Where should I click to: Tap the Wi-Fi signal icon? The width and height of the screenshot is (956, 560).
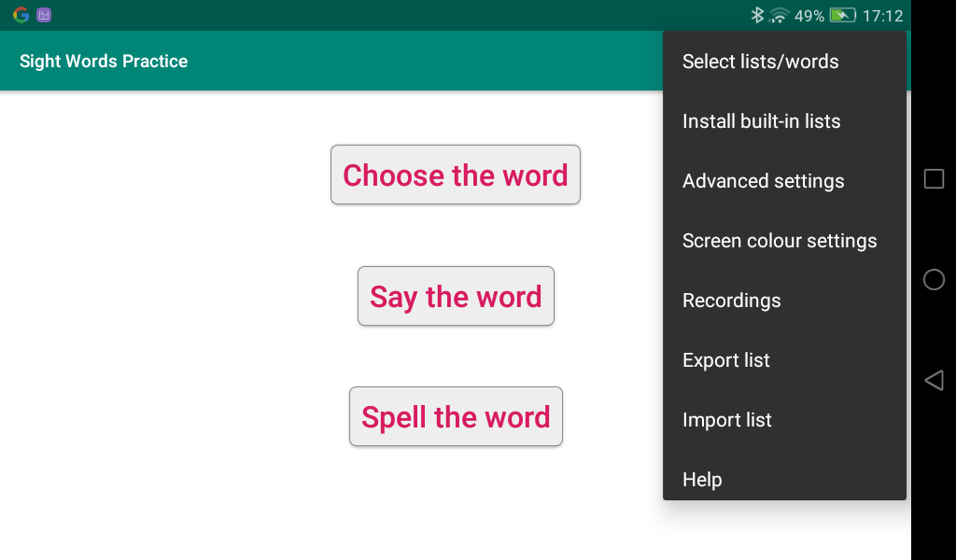779,15
